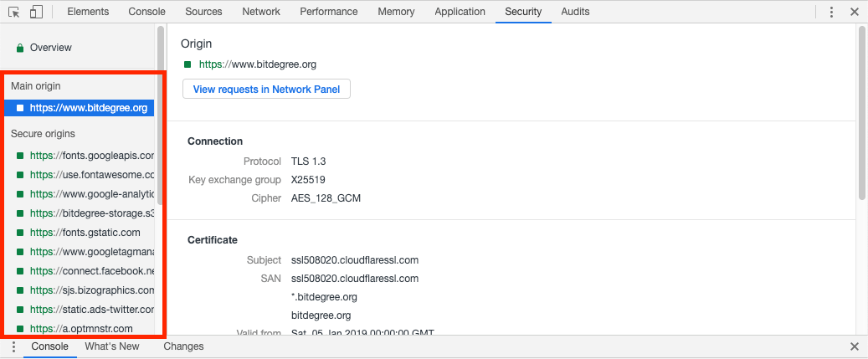Close the DevTools panel
The height and width of the screenshot is (359, 868).
pyautogui.click(x=854, y=12)
